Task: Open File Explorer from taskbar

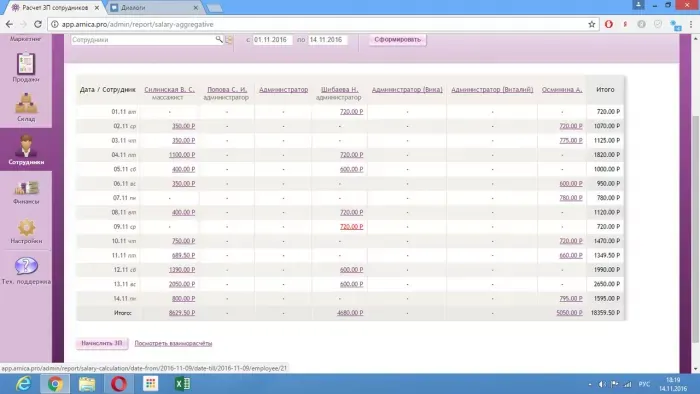Action: pos(87,384)
